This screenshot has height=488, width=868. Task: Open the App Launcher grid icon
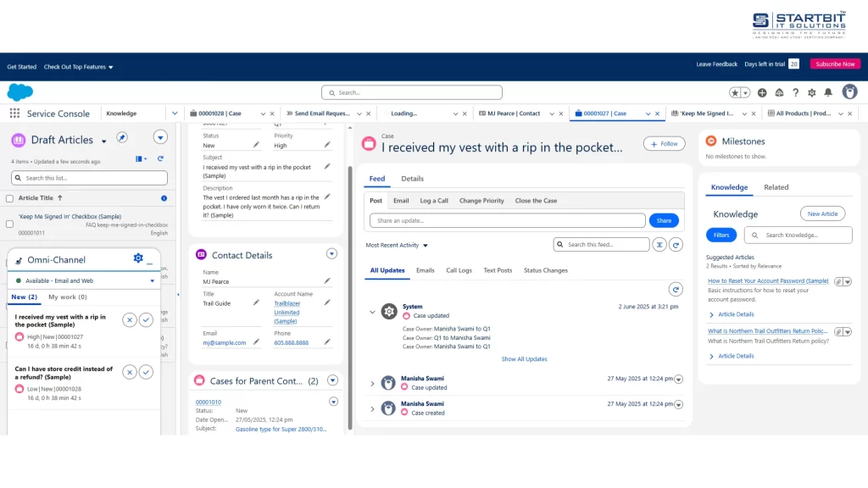click(14, 114)
